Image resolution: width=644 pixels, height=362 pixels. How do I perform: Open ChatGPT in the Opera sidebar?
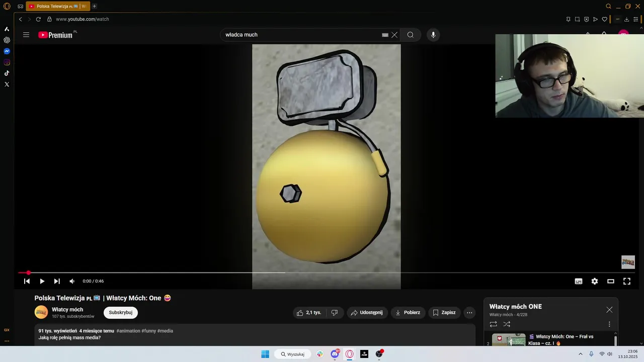pos(7,40)
